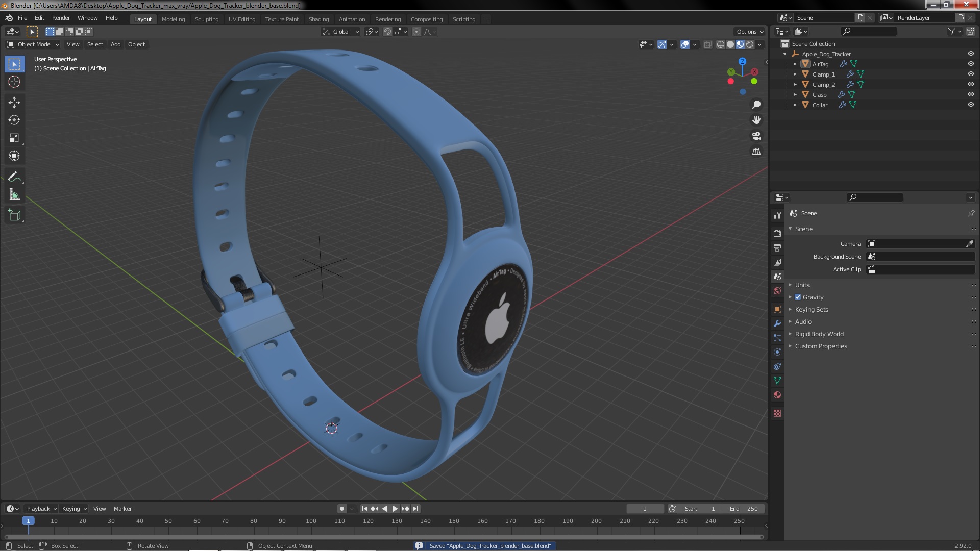Expand the AirTag tree item
The height and width of the screenshot is (551, 980).
click(x=795, y=64)
